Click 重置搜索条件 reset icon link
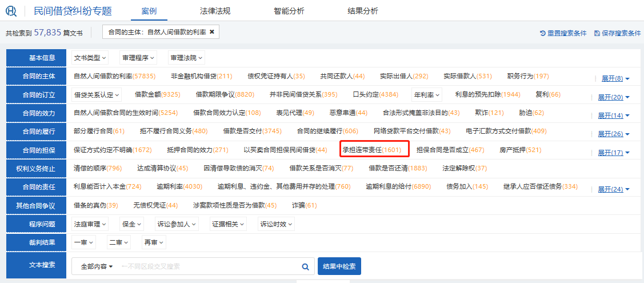The image size is (644, 283). coord(563,33)
